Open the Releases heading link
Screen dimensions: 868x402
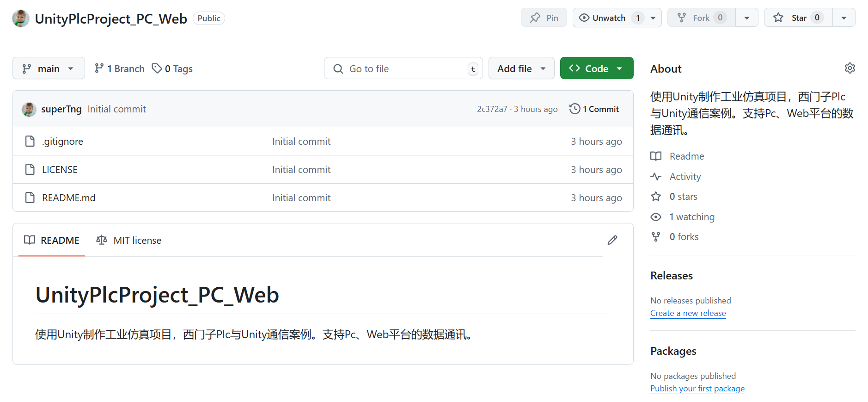(x=672, y=276)
